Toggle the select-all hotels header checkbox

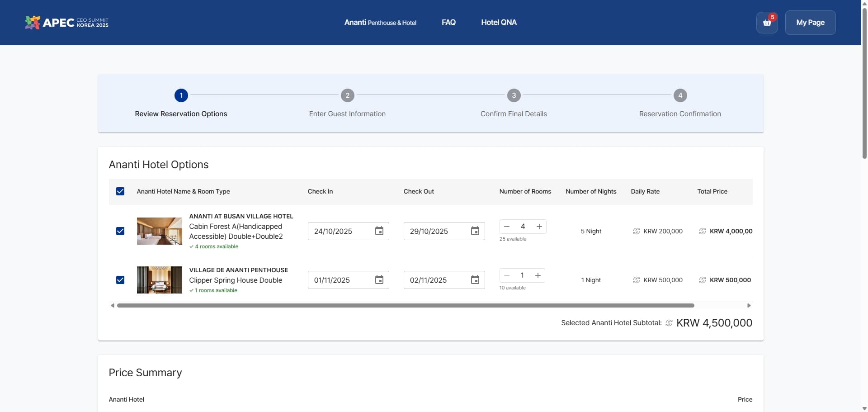click(x=120, y=191)
